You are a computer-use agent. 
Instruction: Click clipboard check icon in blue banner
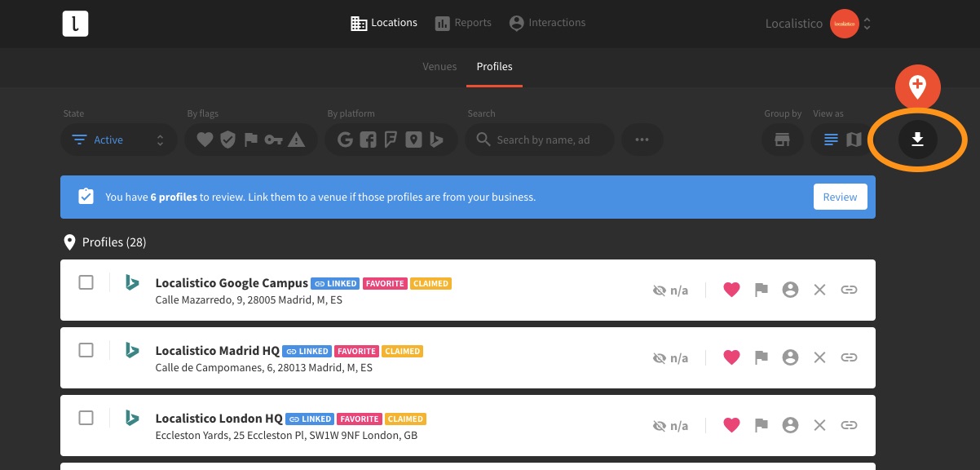(86, 197)
